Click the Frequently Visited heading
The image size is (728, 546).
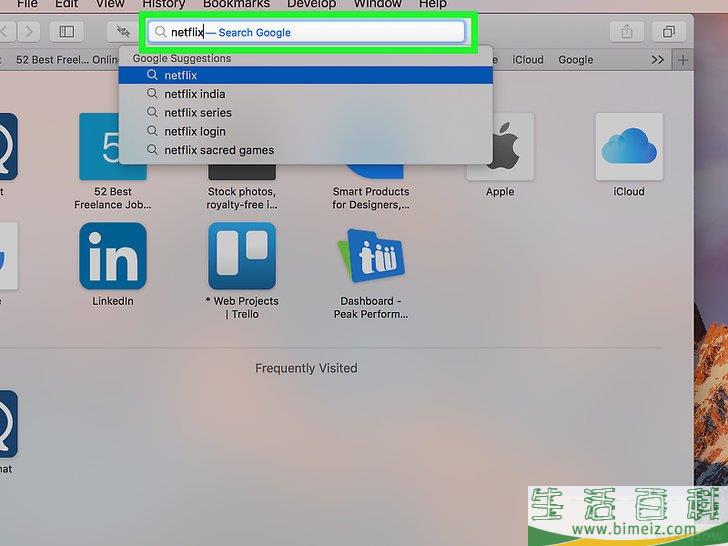[306, 368]
